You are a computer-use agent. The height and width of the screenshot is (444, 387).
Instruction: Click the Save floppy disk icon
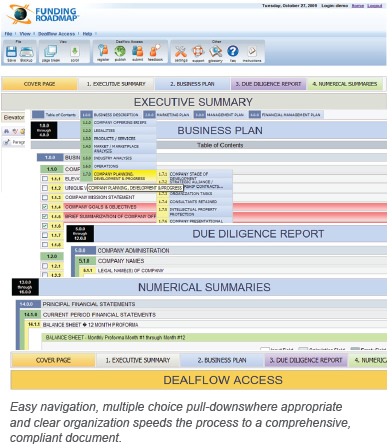point(11,52)
